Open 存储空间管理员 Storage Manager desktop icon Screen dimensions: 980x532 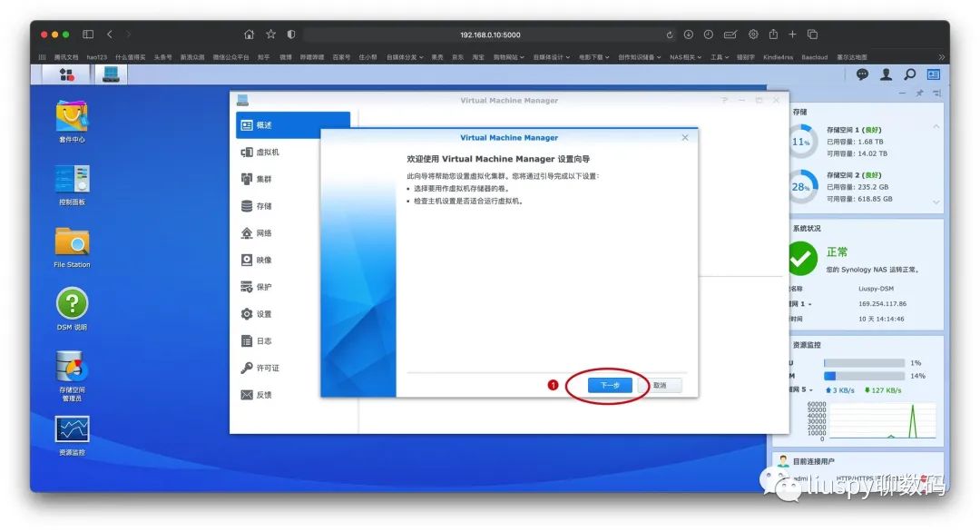[72, 375]
